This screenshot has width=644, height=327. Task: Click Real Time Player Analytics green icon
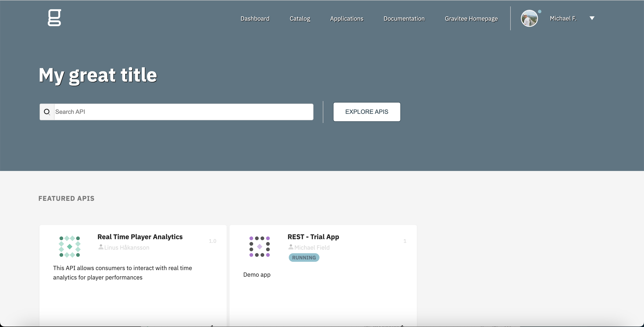coord(69,247)
